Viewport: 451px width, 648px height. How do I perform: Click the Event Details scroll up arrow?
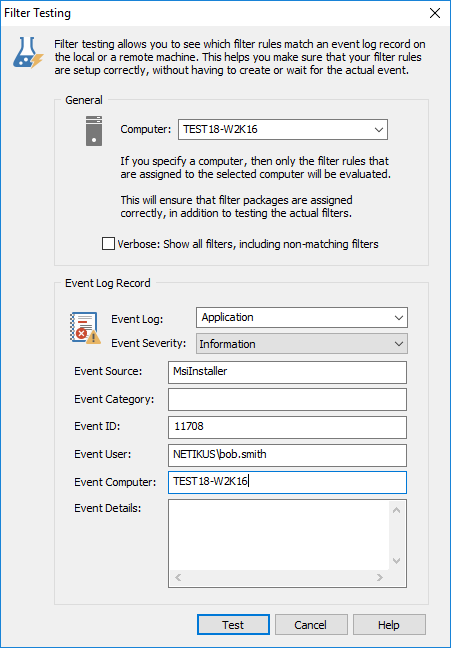[396, 510]
